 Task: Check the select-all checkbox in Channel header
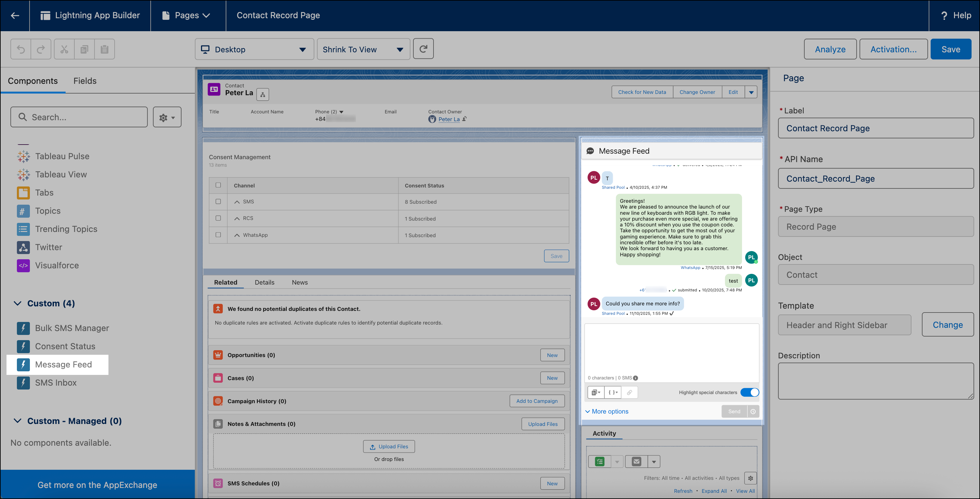click(218, 185)
